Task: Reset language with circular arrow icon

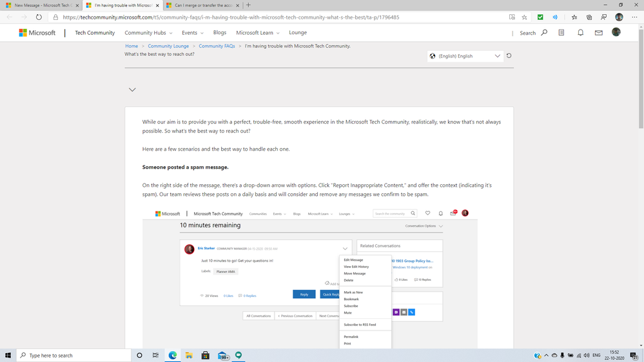Action: (509, 56)
